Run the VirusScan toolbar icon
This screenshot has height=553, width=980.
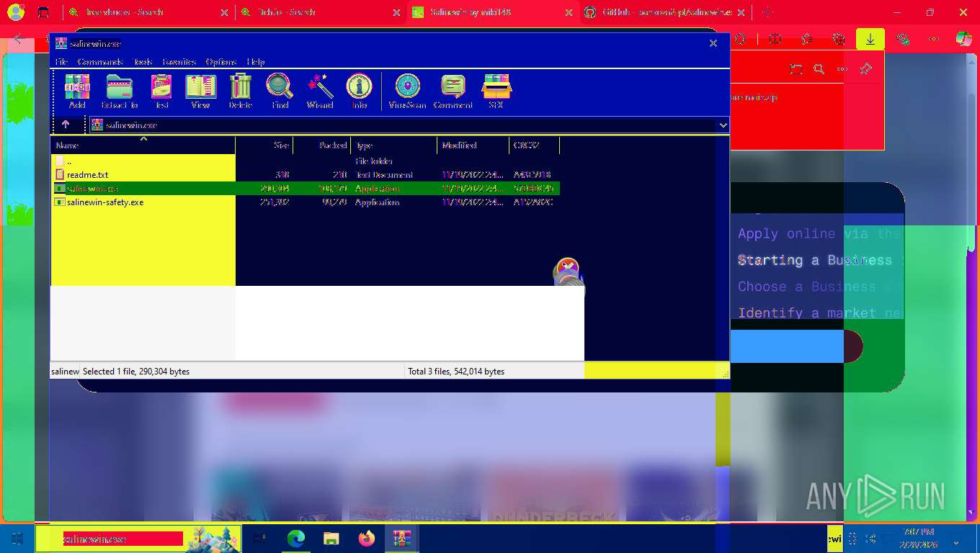(407, 91)
